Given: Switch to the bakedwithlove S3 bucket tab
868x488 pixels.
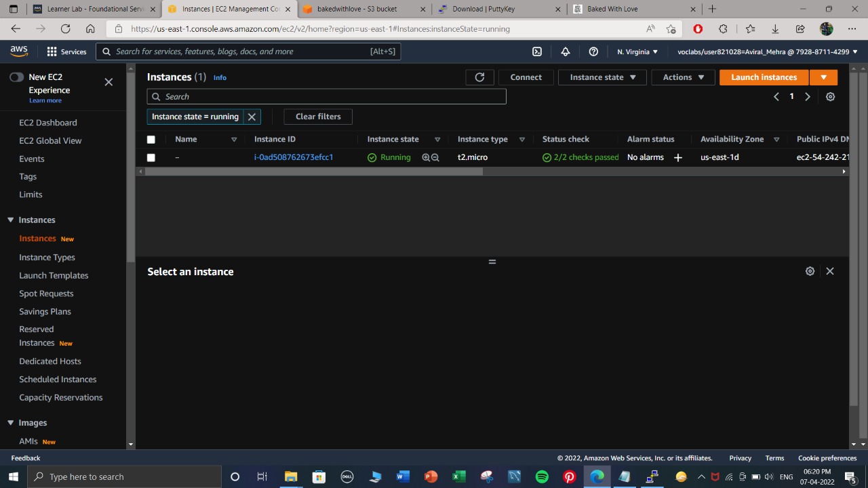Looking at the screenshot, I should pyautogui.click(x=365, y=9).
